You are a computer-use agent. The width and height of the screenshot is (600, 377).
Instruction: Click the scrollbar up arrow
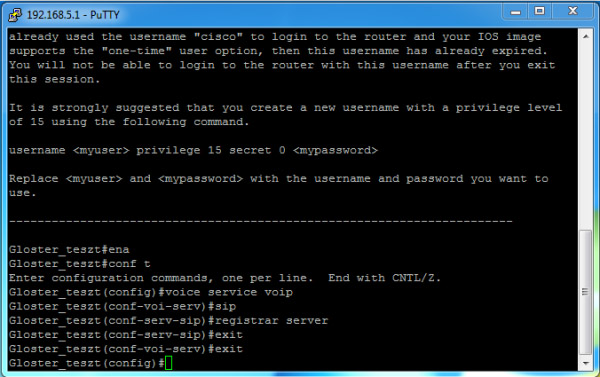[x=585, y=36]
